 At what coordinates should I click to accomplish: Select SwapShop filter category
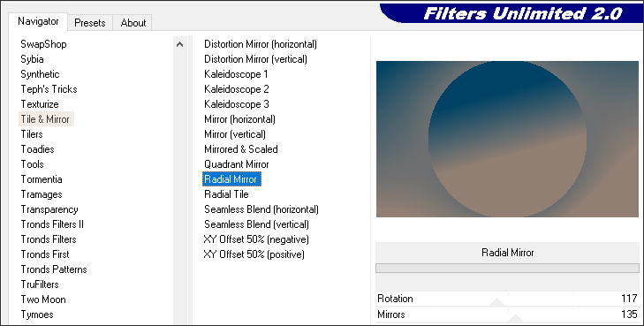point(43,44)
